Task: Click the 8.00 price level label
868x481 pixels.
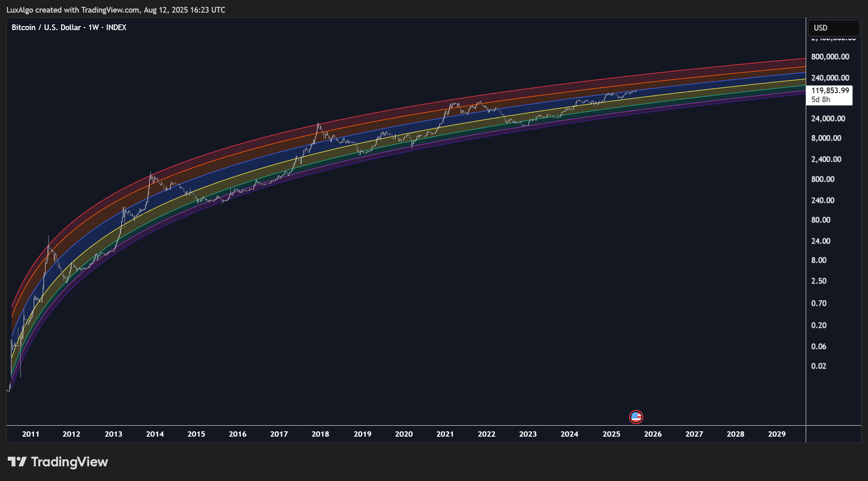Action: pyautogui.click(x=819, y=260)
